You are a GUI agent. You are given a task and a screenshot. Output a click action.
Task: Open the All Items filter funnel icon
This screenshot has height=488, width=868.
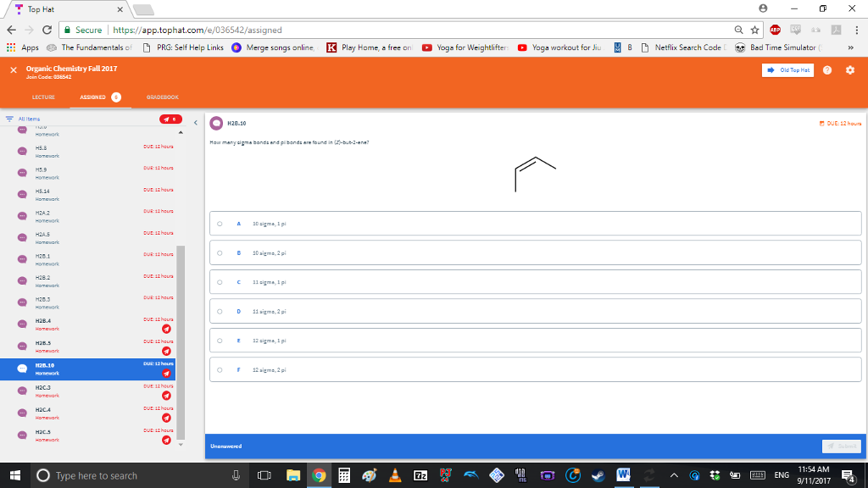9,119
